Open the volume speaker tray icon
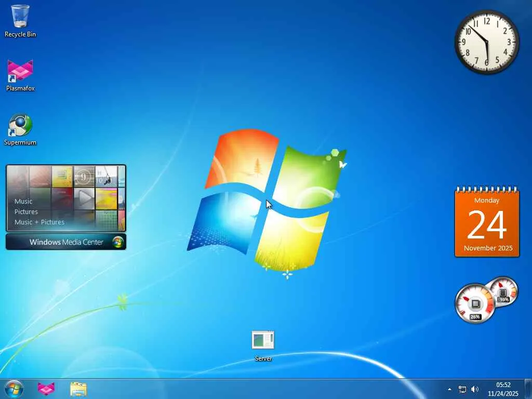Image resolution: width=532 pixels, height=399 pixels. click(x=475, y=389)
